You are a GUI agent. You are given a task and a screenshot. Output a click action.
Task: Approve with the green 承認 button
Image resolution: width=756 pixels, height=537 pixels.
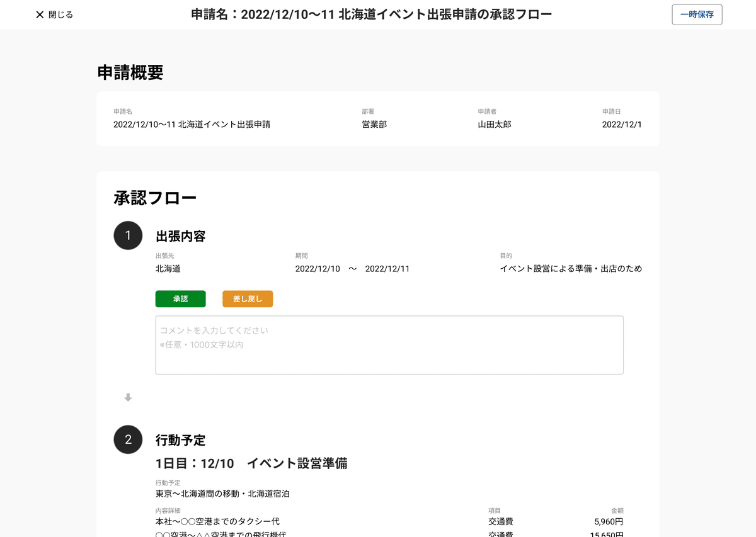[180, 299]
